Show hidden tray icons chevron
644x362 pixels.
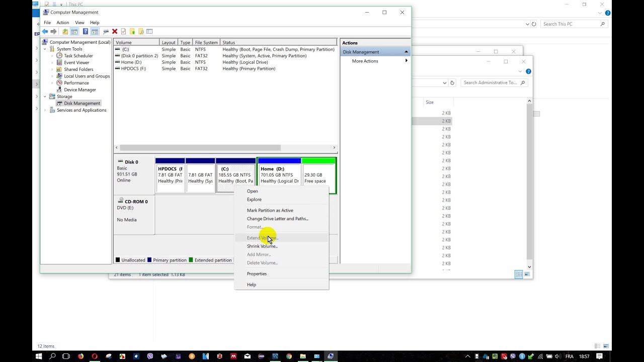coord(468,356)
